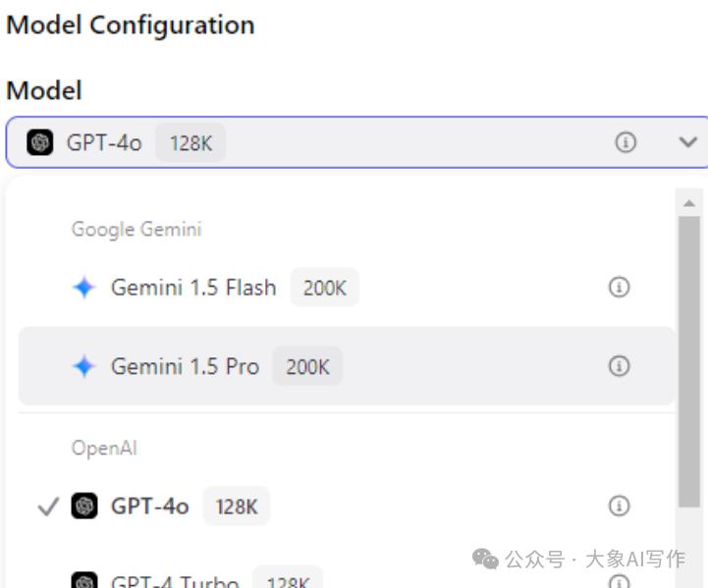
Task: Click the 200K badge beside Gemini 1.5 Flash
Action: (325, 288)
